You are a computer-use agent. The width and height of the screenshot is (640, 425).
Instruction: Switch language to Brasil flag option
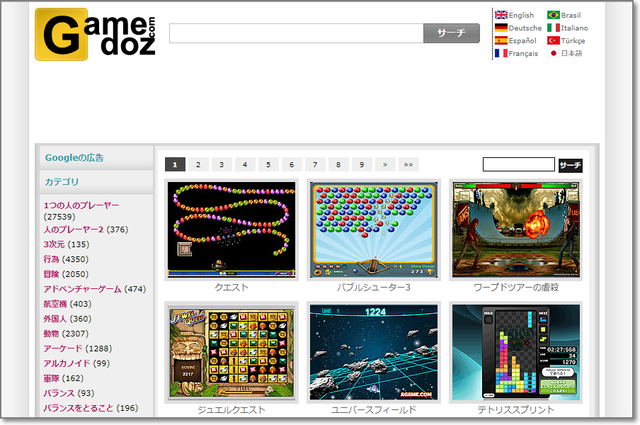pos(566,15)
